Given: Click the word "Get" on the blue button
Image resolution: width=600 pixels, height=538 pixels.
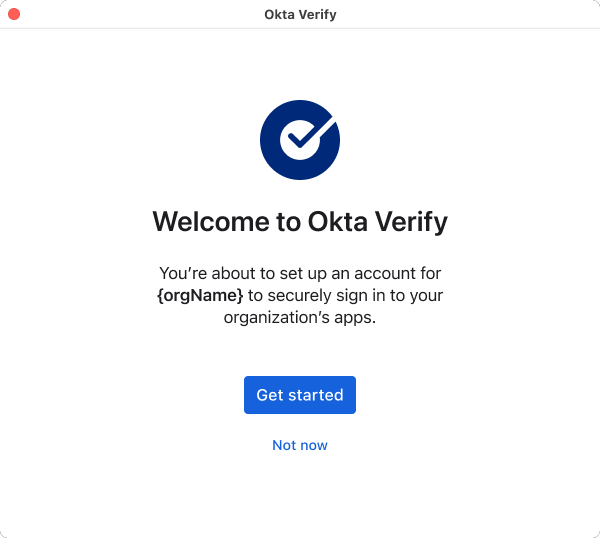Looking at the screenshot, I should (270, 395).
